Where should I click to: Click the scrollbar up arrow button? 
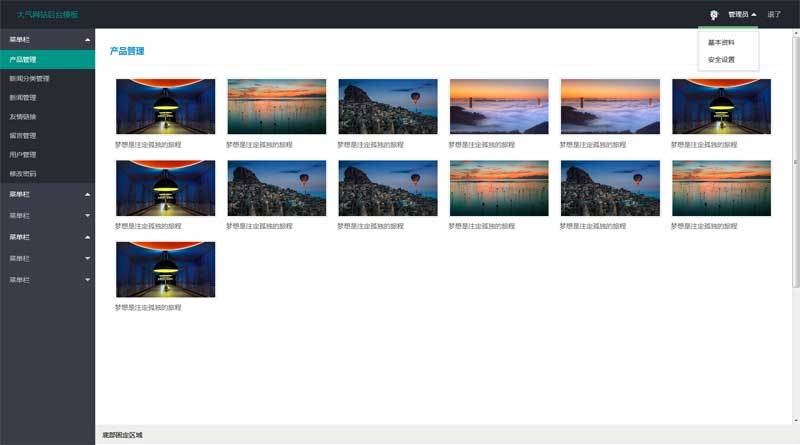pos(796,33)
